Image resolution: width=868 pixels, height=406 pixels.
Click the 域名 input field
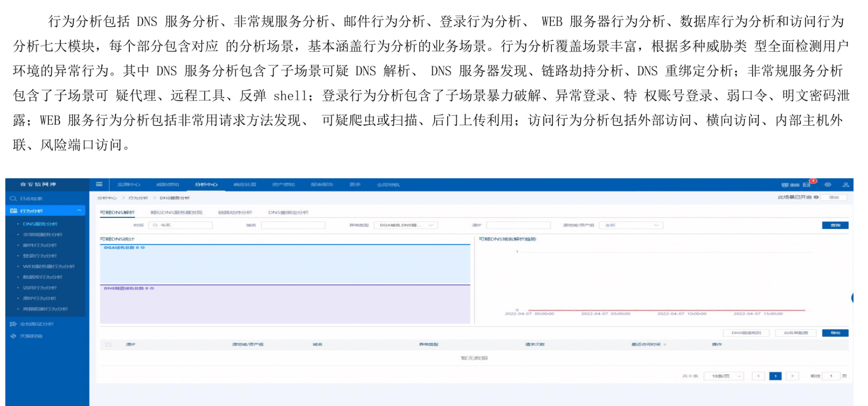(293, 225)
